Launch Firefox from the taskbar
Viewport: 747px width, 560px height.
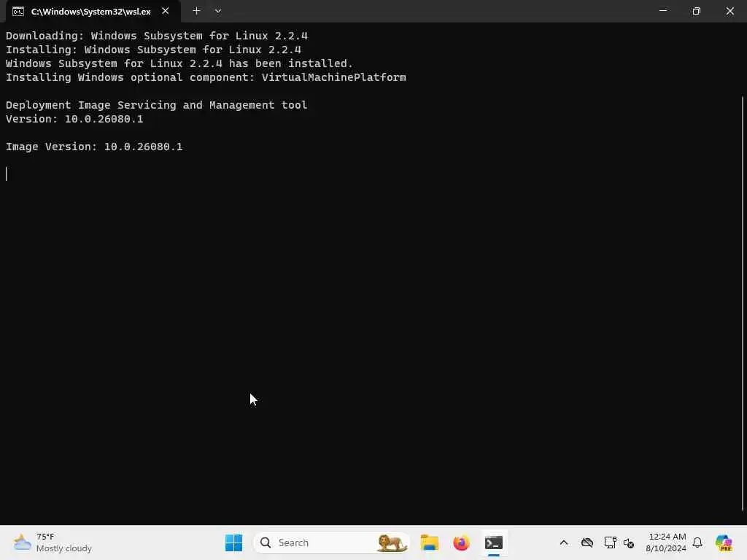click(x=461, y=542)
